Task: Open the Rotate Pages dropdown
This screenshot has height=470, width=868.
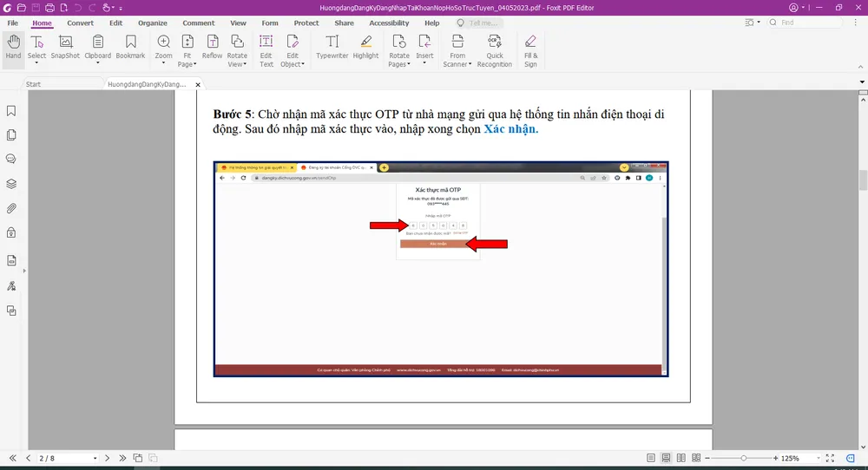Action: (398, 64)
